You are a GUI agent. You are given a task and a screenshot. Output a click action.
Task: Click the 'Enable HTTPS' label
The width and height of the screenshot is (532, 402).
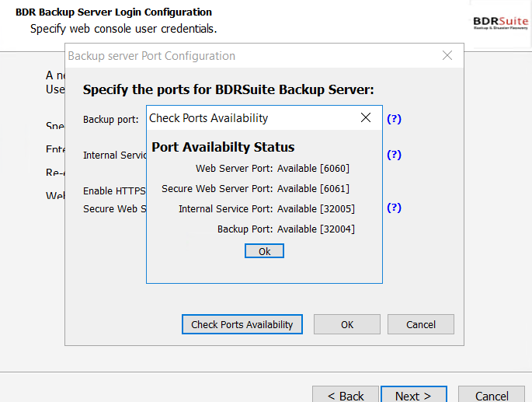114,191
